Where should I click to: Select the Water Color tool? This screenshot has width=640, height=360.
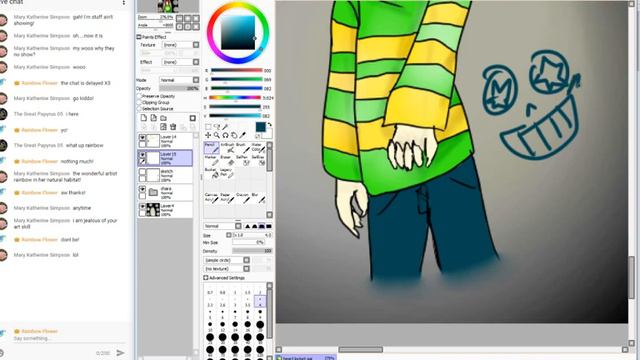point(258,148)
